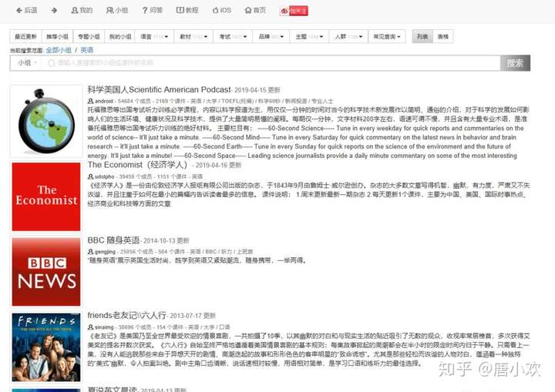Open the 小组 groups page
The height and width of the screenshot is (392, 555).
click(x=117, y=10)
